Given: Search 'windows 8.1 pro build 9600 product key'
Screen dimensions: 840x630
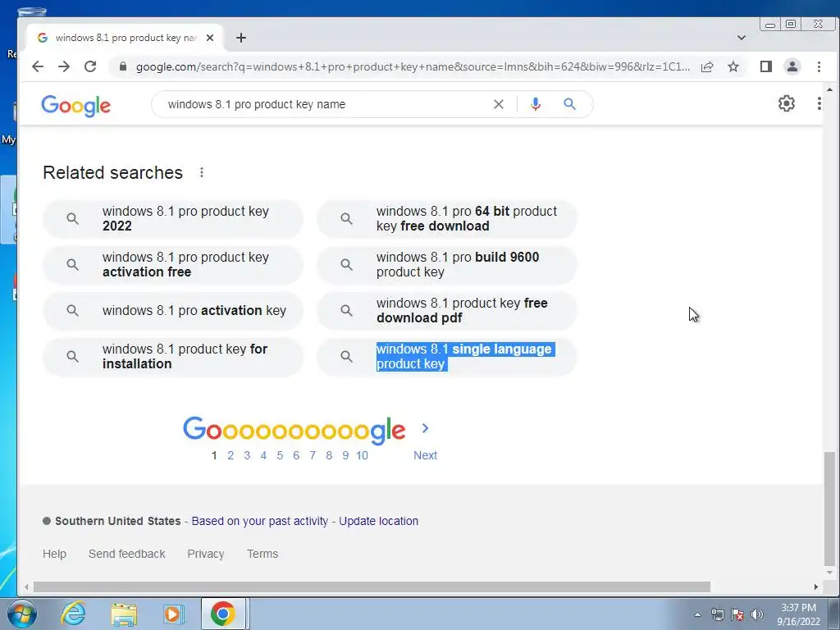Looking at the screenshot, I should [x=447, y=265].
